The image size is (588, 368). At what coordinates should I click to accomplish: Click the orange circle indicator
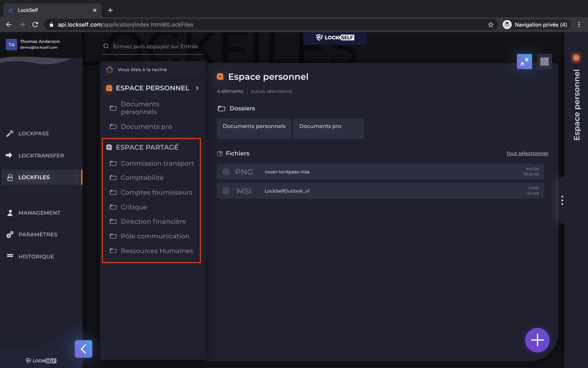pyautogui.click(x=576, y=58)
